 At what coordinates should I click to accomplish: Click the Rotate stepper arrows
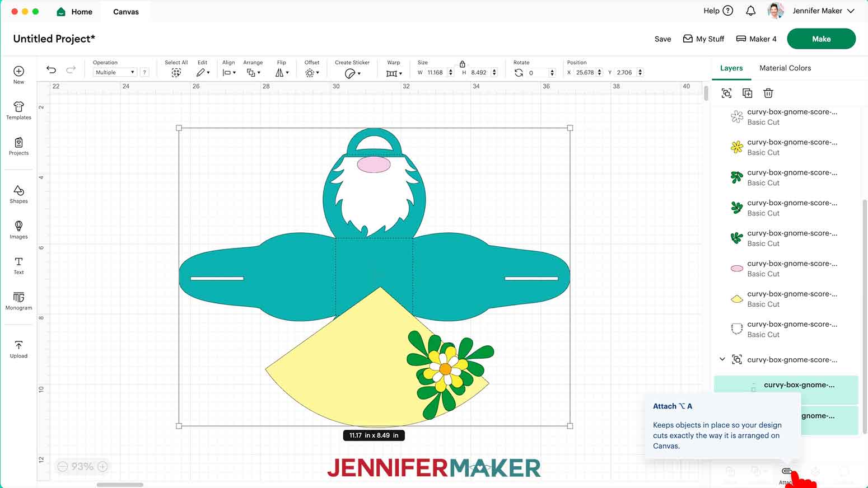(x=552, y=73)
